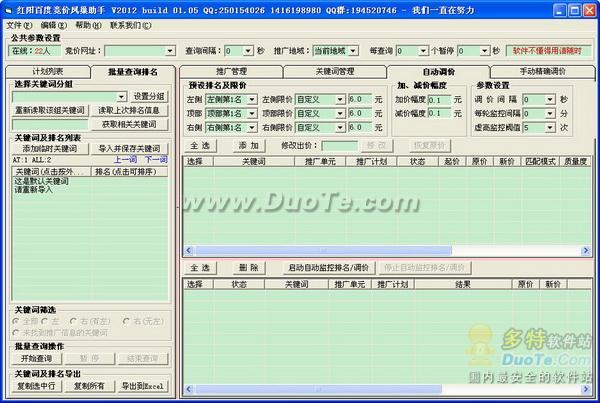
Task: Click the 添加临时关键词 button
Action: pyautogui.click(x=50, y=148)
